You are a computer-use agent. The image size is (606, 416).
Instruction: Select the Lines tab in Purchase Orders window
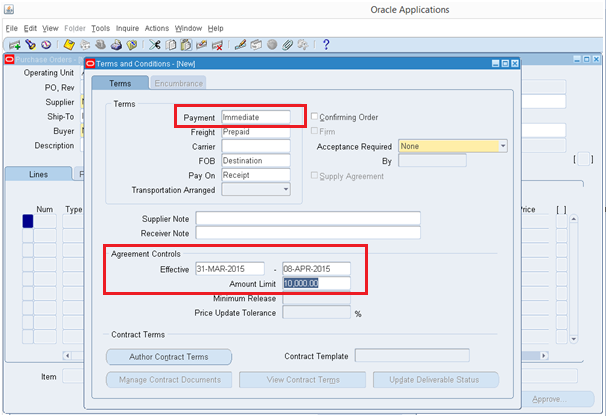(x=39, y=174)
